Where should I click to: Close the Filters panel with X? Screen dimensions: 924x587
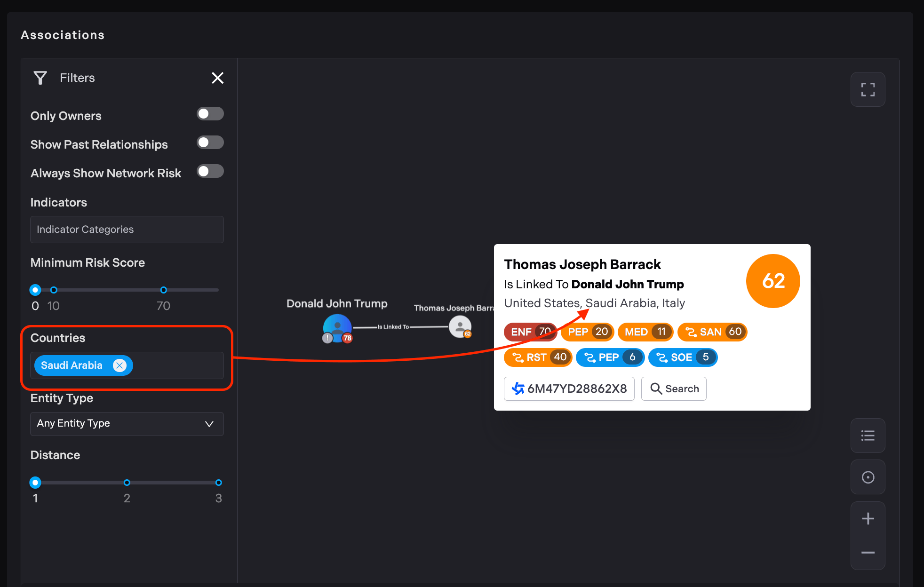(217, 78)
